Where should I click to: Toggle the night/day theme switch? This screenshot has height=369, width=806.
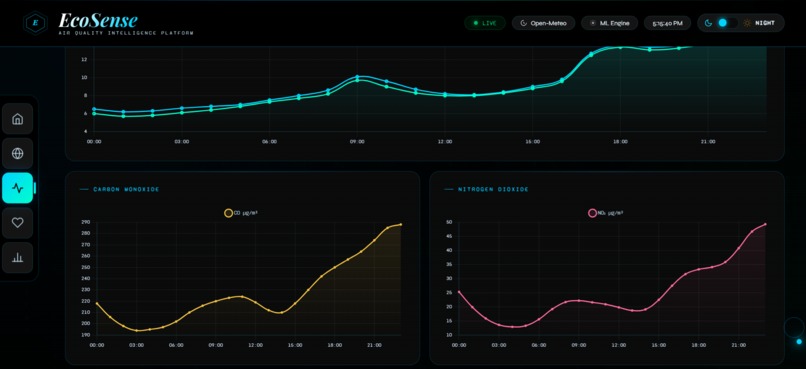point(727,23)
